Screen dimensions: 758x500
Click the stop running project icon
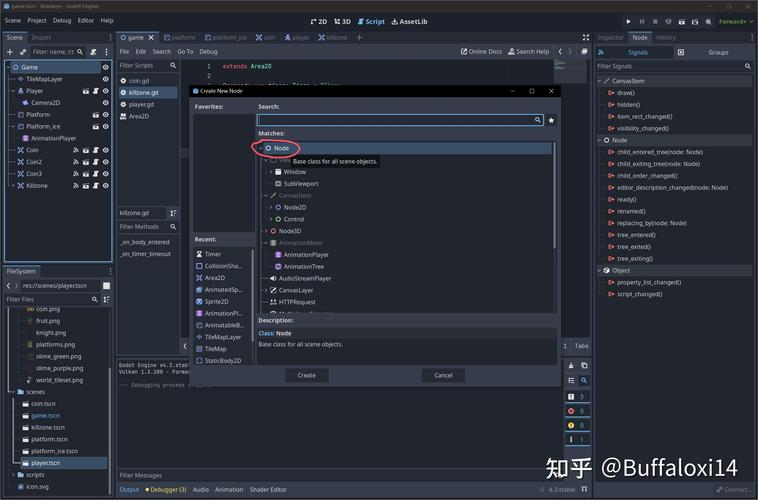tap(655, 21)
